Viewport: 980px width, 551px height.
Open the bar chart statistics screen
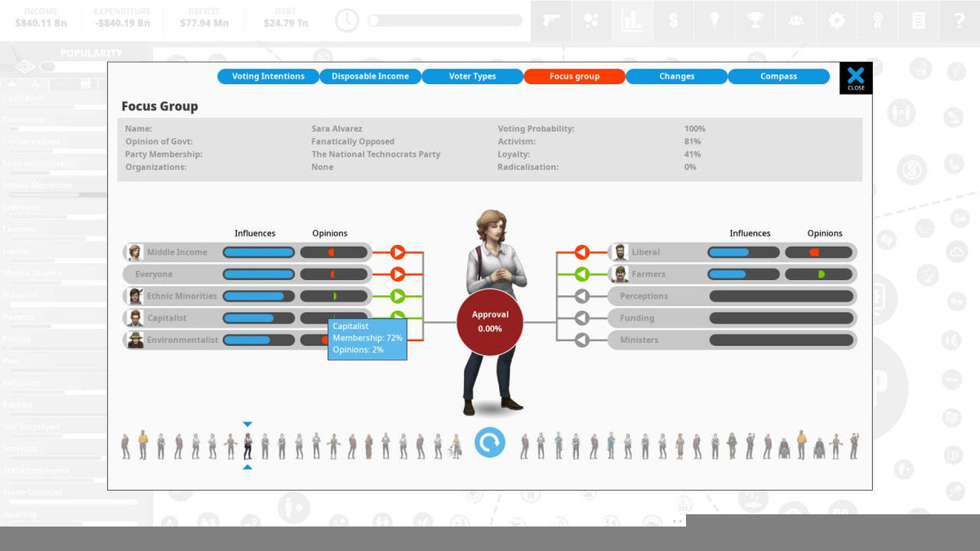[x=632, y=20]
